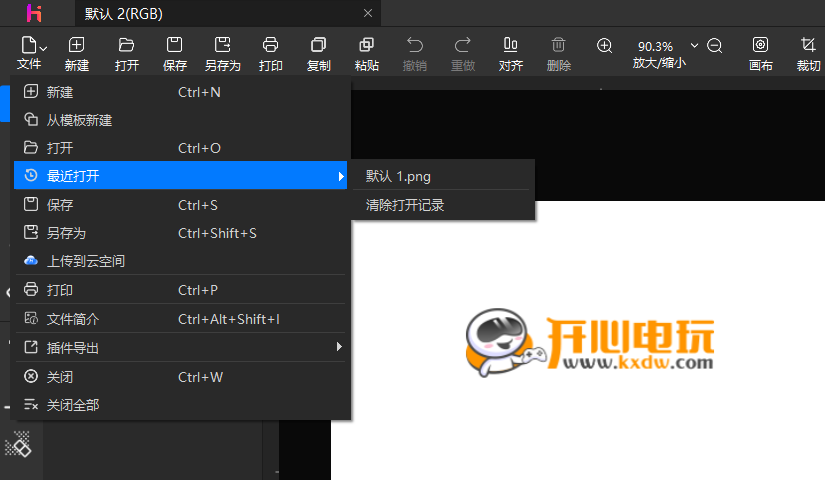Click the Save As (另存为) toolbar icon

click(222, 45)
